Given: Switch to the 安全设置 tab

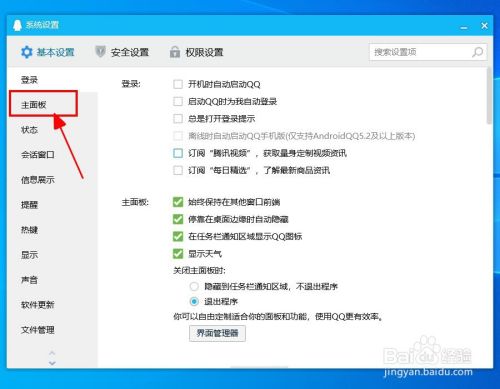Looking at the screenshot, I should pos(122,52).
